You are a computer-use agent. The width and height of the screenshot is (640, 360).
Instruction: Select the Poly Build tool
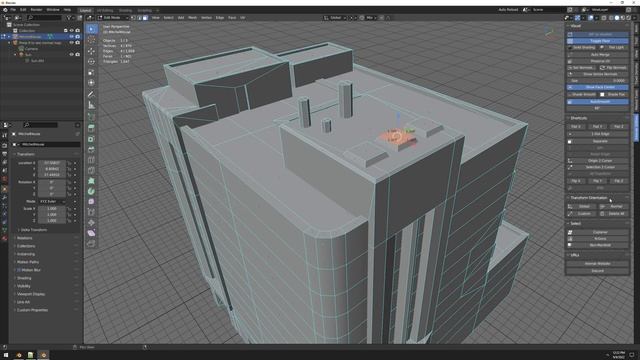91,181
